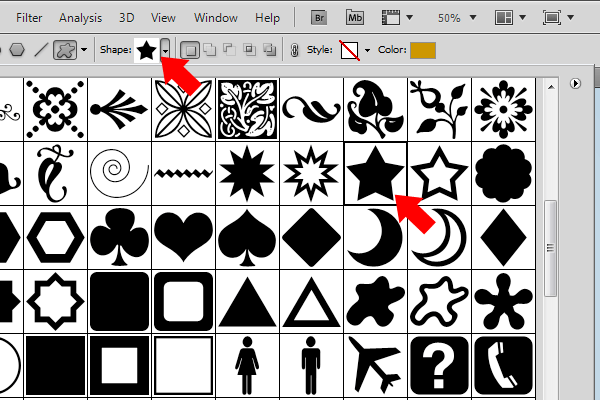Select the Line tool
600x400 pixels.
click(41, 50)
